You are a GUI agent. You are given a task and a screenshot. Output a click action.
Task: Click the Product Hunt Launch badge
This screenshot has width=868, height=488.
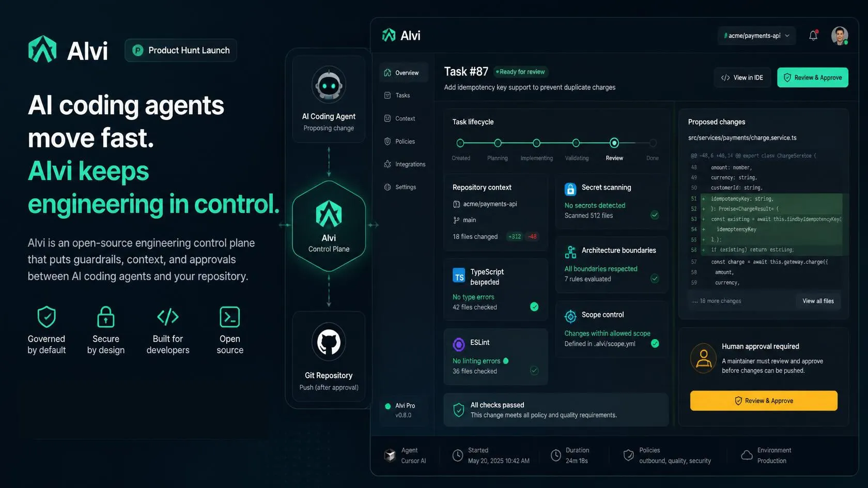tap(181, 50)
